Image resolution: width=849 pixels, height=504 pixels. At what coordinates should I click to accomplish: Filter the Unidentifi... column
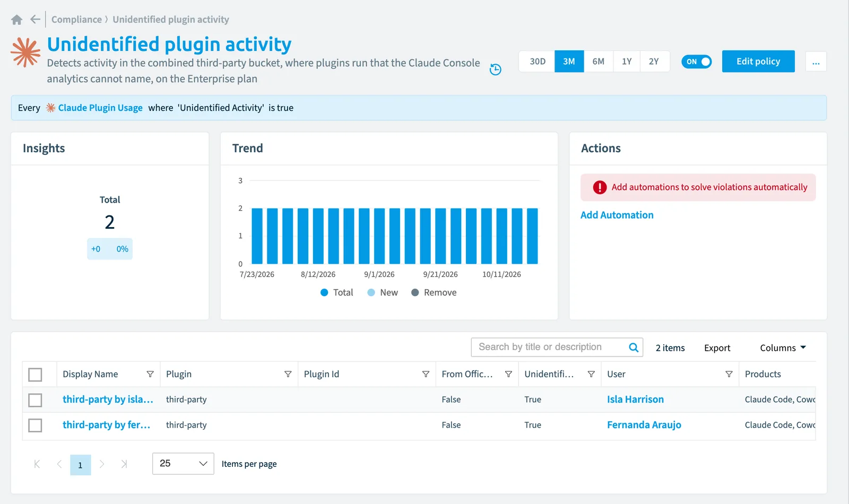click(x=591, y=374)
